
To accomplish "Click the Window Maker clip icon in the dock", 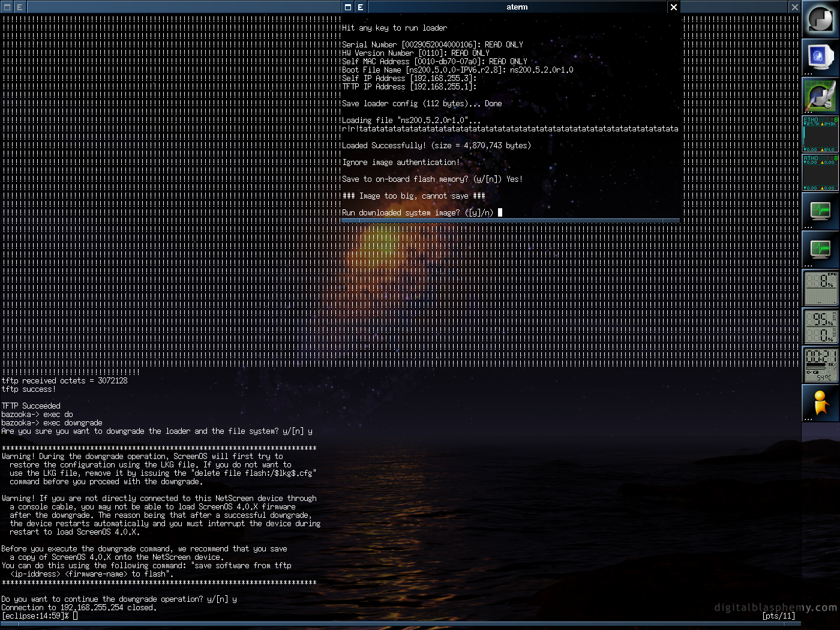I will click(821, 19).
